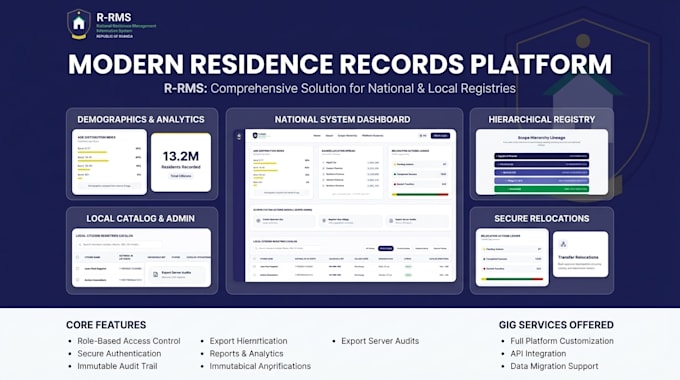The image size is (680, 380).
Task: Click the Data Migration Support service text
Action: (554, 366)
